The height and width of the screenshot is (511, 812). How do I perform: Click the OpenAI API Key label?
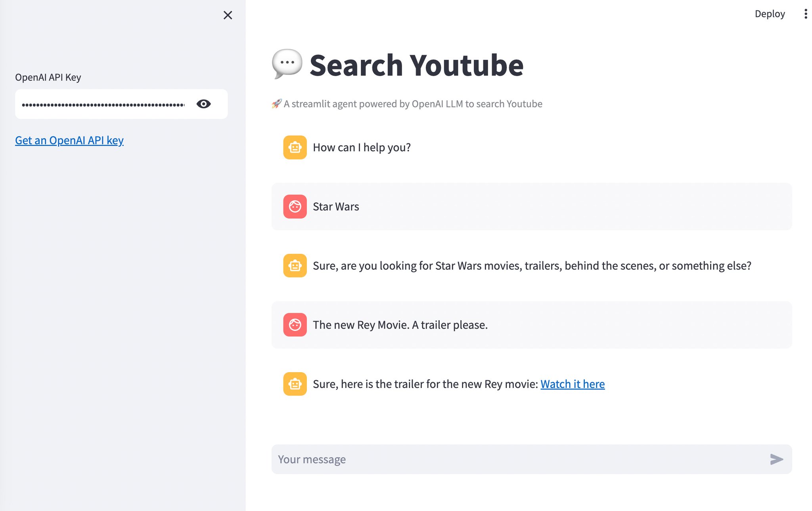(48, 77)
